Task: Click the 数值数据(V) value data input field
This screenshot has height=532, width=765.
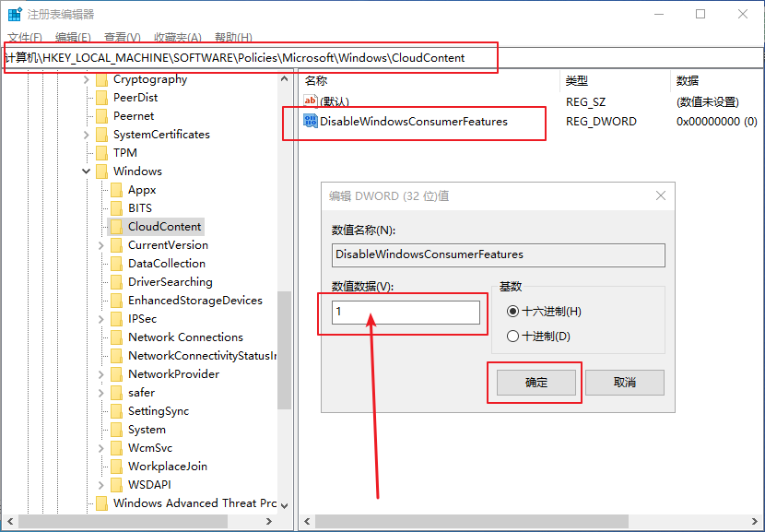Action: (406, 312)
